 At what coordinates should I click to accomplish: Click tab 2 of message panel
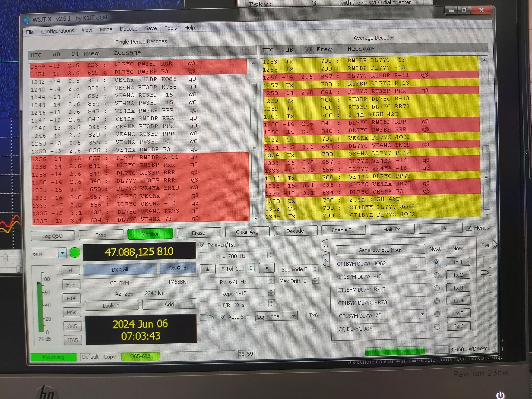click(x=326, y=260)
